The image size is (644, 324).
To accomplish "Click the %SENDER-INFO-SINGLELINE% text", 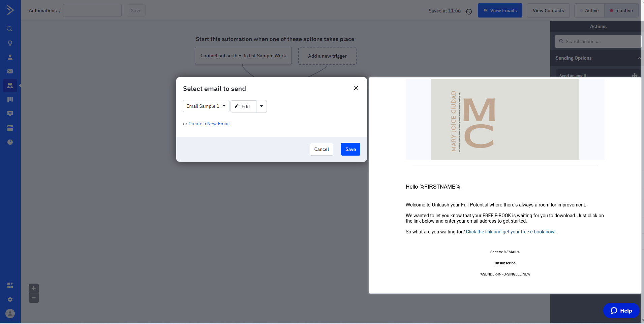I will (505, 274).
